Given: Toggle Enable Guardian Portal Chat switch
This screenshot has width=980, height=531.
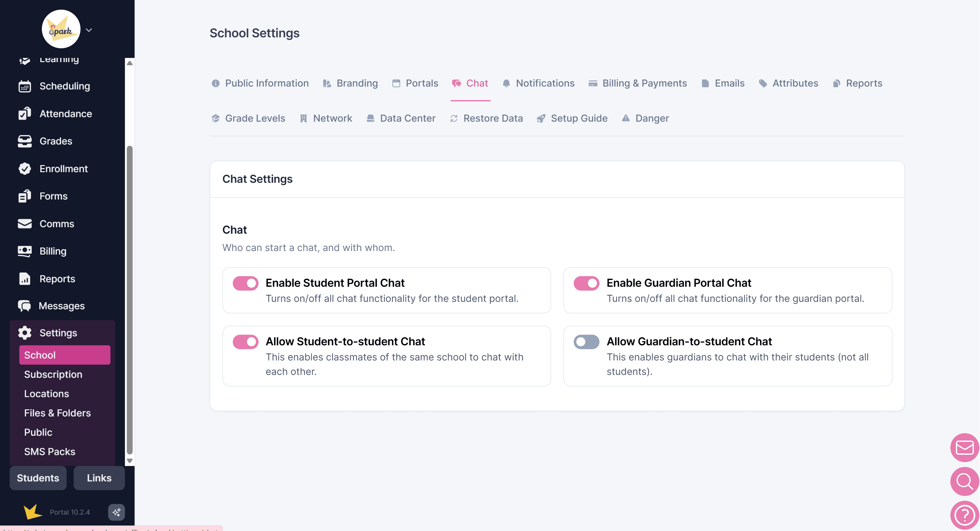Looking at the screenshot, I should (586, 284).
